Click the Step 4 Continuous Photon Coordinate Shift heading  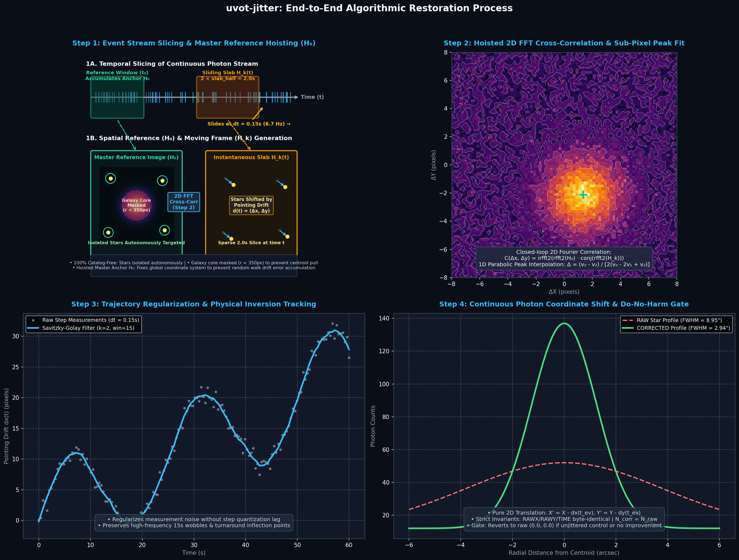click(564, 304)
